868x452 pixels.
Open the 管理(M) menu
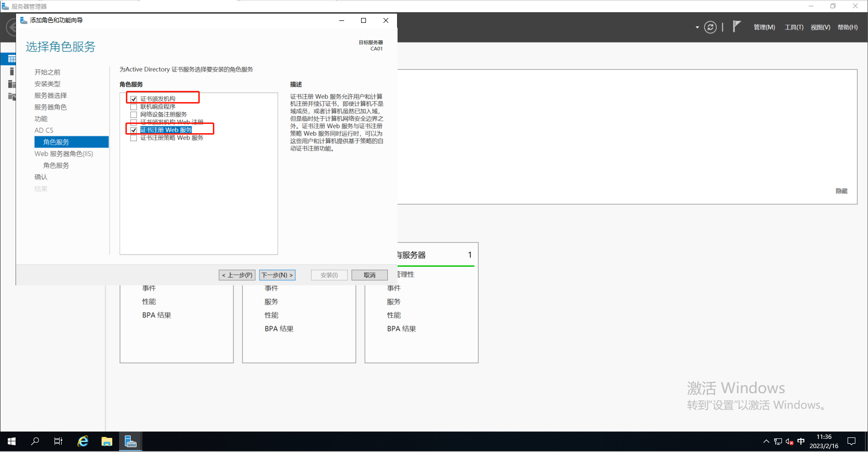point(764,27)
